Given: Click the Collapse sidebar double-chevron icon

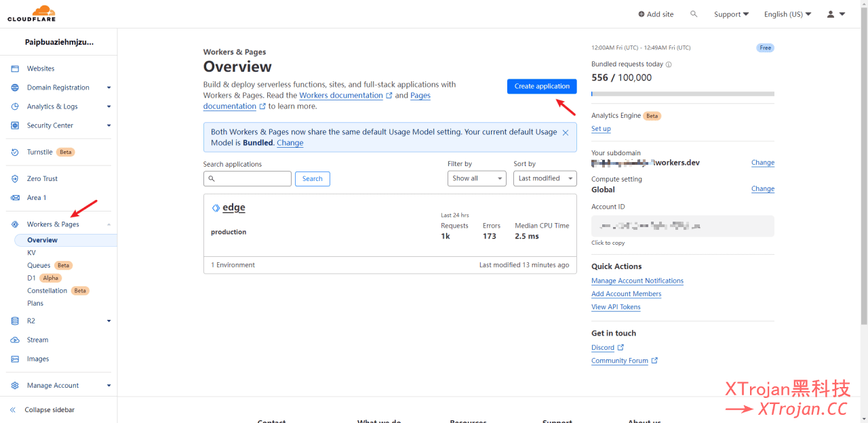Looking at the screenshot, I should pos(13,410).
